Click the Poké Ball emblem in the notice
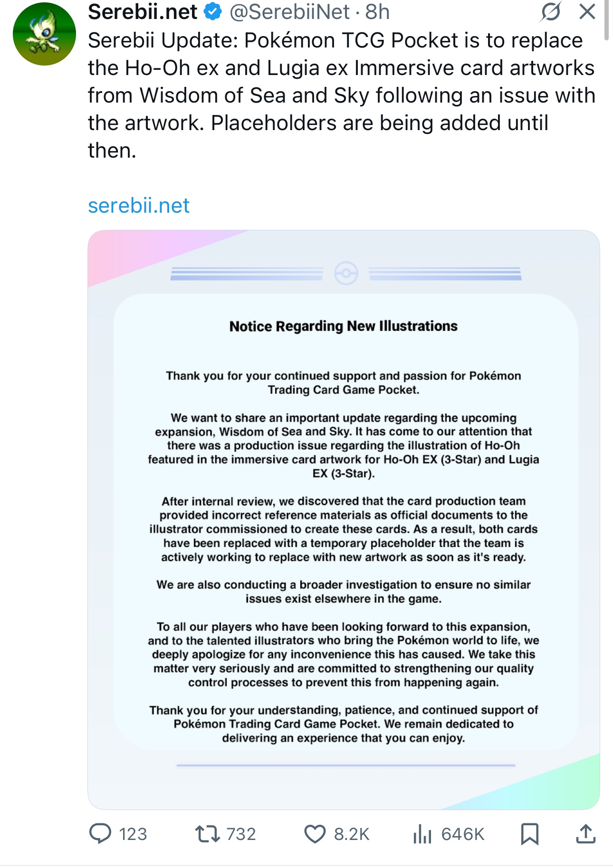This screenshot has width=613, height=868. coord(346,274)
